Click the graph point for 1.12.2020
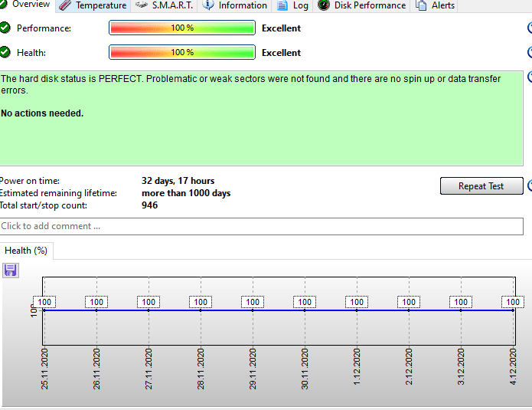This screenshot has height=410, width=532. [357, 310]
